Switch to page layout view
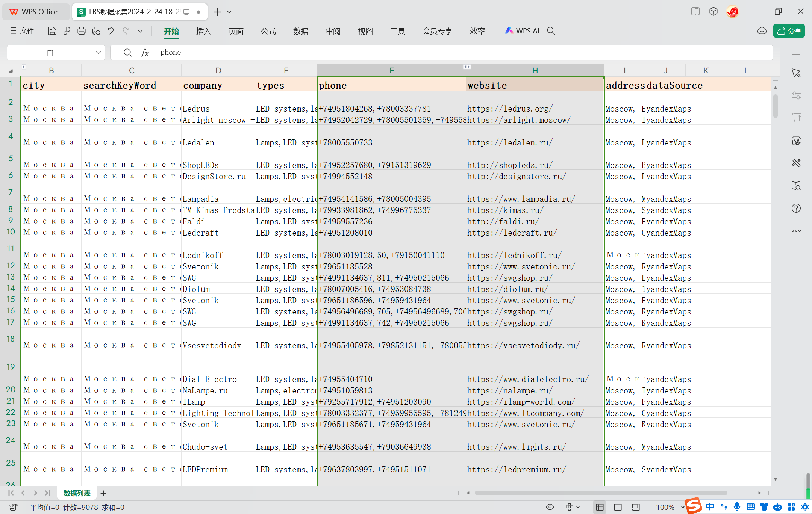 (x=636, y=507)
